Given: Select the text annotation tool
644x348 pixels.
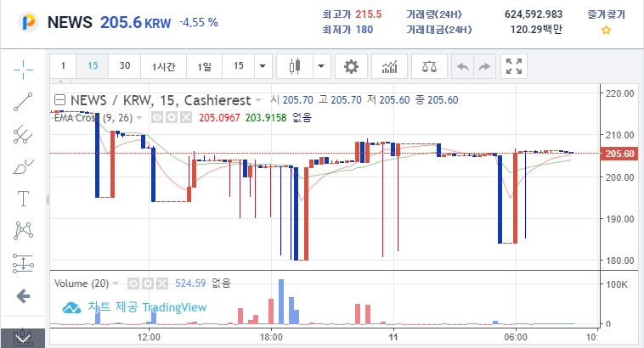Looking at the screenshot, I should pyautogui.click(x=23, y=199).
